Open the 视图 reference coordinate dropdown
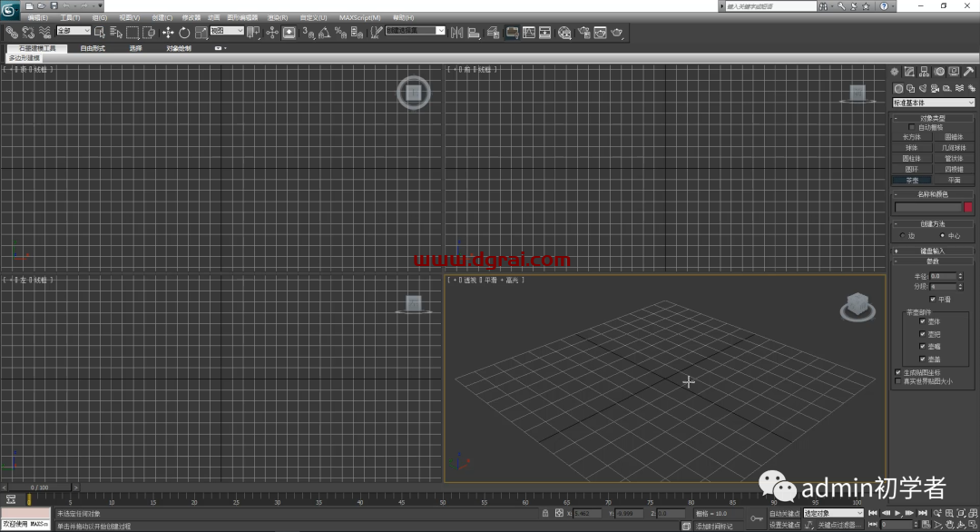This screenshot has width=980, height=532. [x=226, y=31]
